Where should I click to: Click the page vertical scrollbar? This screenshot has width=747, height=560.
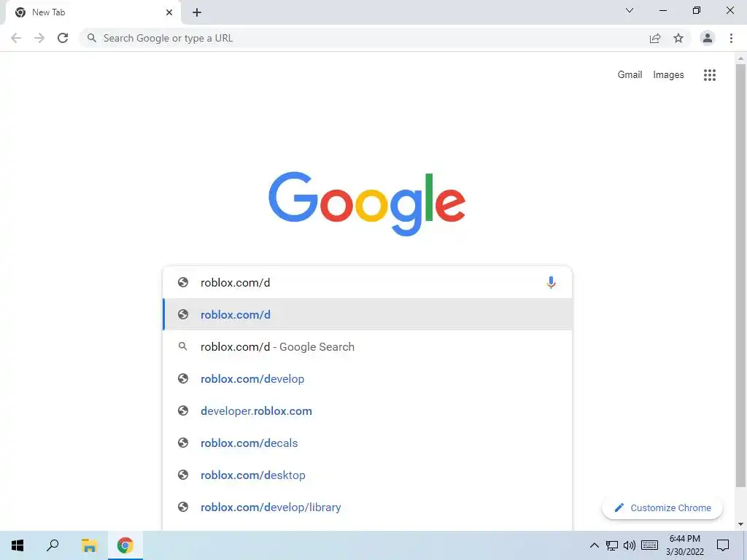740,275
